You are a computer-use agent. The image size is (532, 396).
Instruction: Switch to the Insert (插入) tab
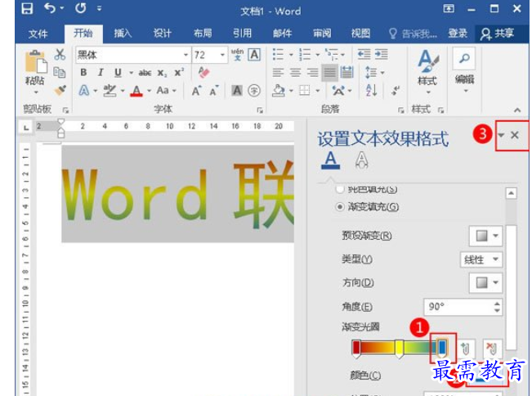pos(123,34)
